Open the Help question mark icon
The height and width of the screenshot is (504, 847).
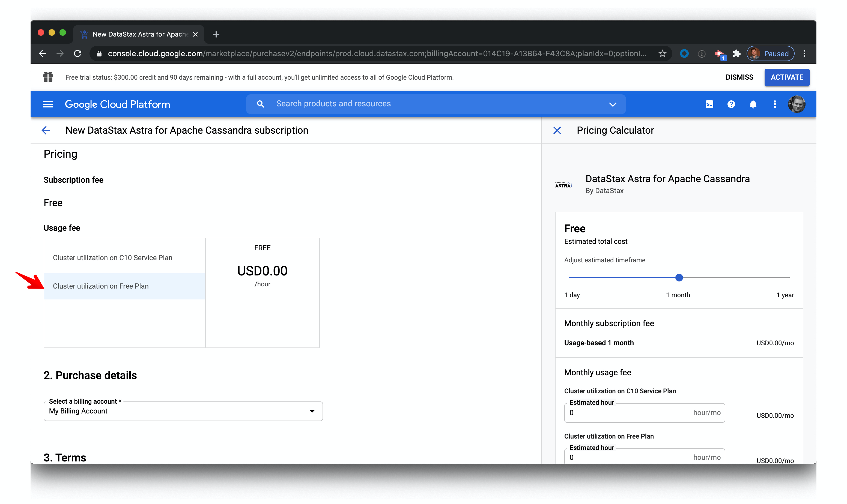[x=731, y=104]
